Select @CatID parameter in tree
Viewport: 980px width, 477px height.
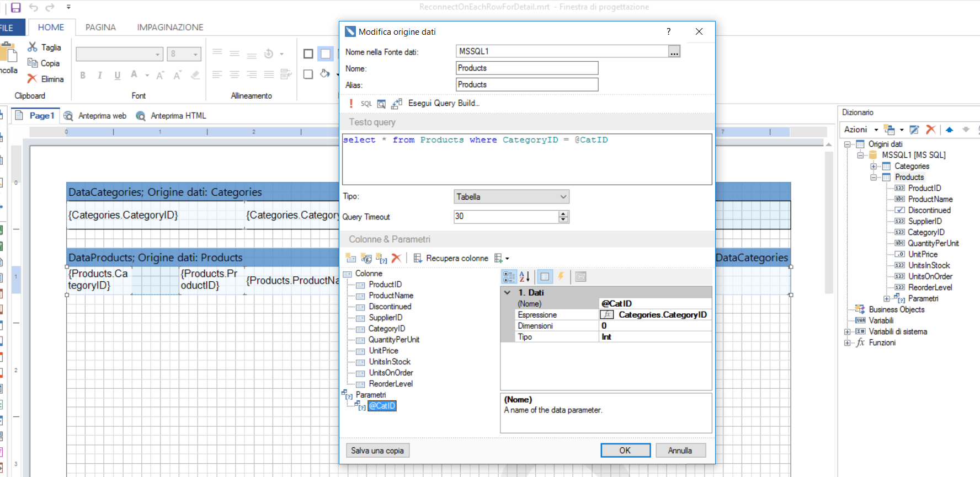382,406
